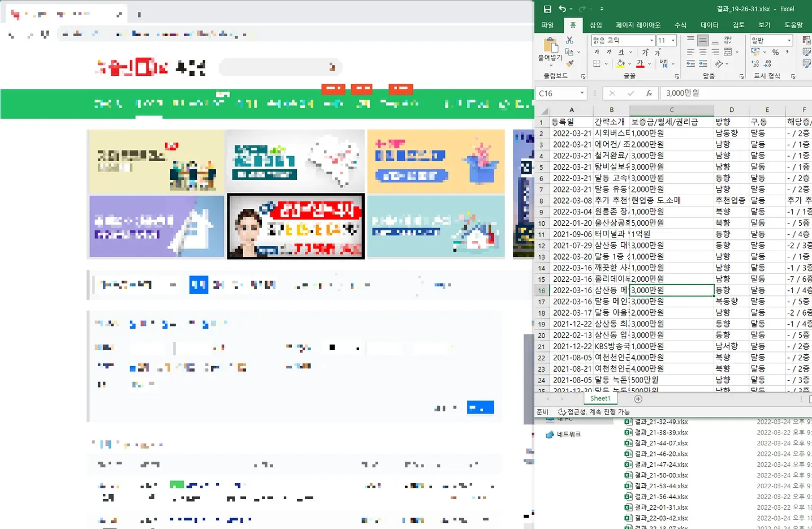Open the 도움말 ribbon tab
Screen dimensions: 812x529
coord(793,25)
